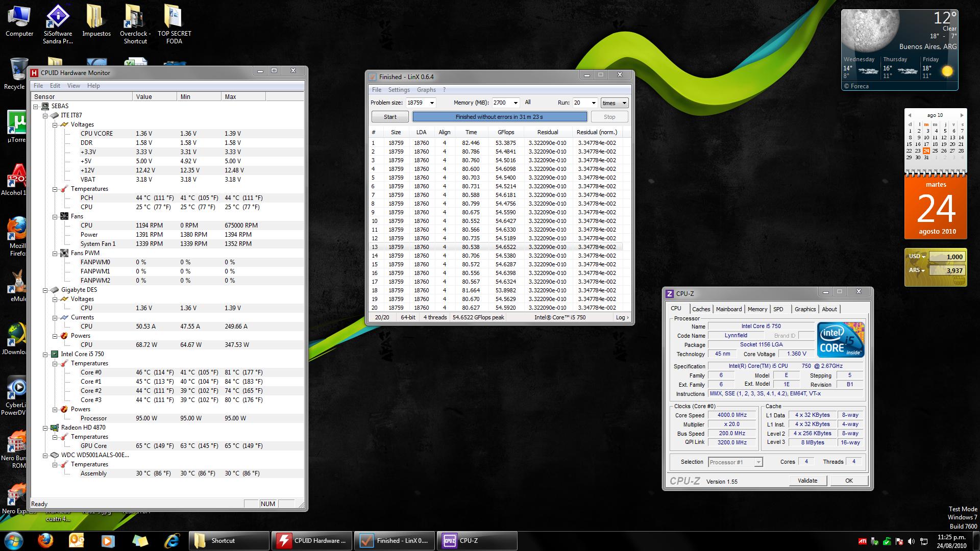The image size is (980, 551).
Task: Go to next month in calendar gadget
Action: click(962, 115)
